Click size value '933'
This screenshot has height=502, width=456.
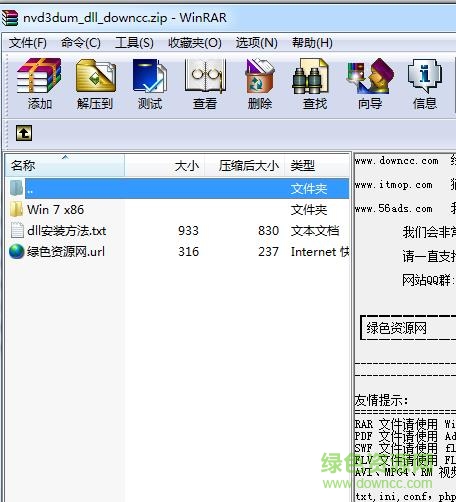[188, 231]
